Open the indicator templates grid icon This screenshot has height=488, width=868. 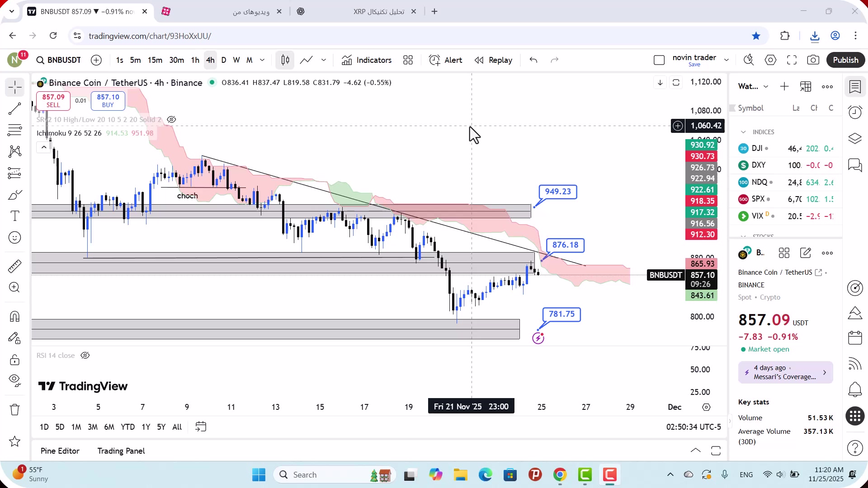point(408,60)
